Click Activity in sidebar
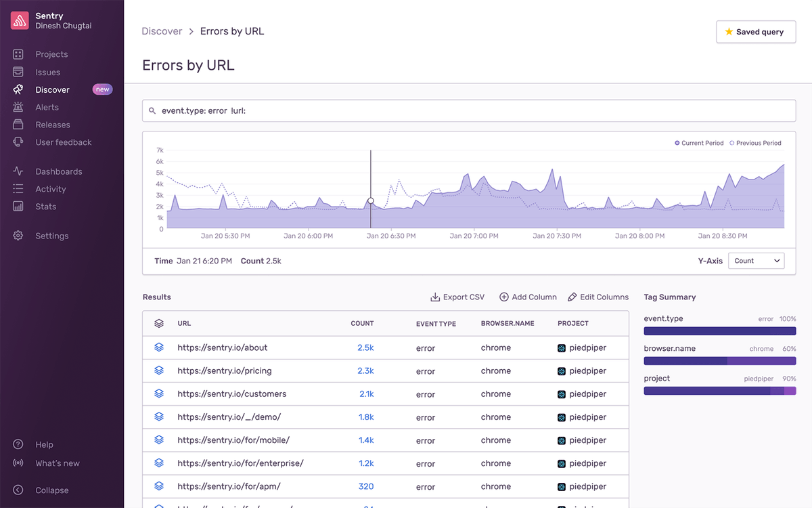 51,189
